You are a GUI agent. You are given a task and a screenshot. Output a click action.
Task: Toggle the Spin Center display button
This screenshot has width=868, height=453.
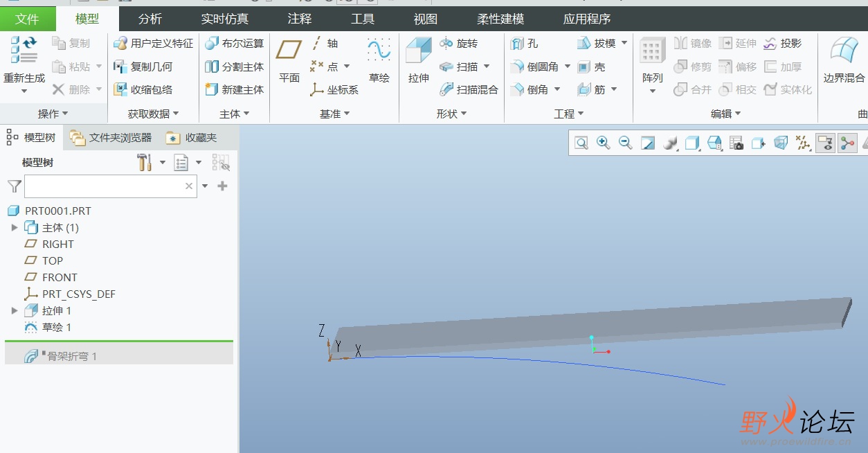(847, 143)
